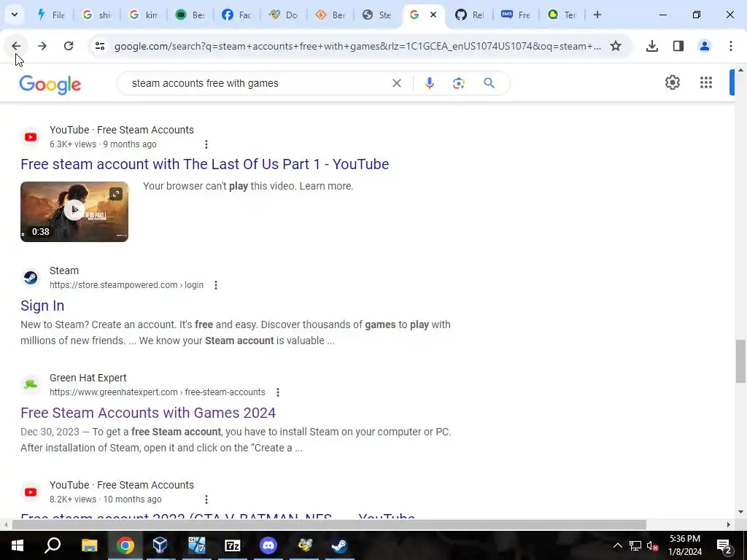Click the scroll down arrow of page scrollbar
The width and height of the screenshot is (747, 560).
[740, 513]
